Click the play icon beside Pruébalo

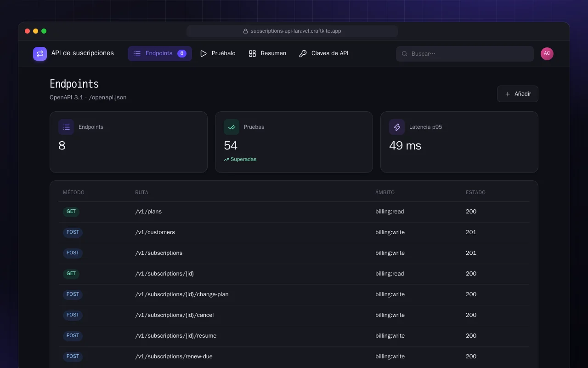coord(204,54)
